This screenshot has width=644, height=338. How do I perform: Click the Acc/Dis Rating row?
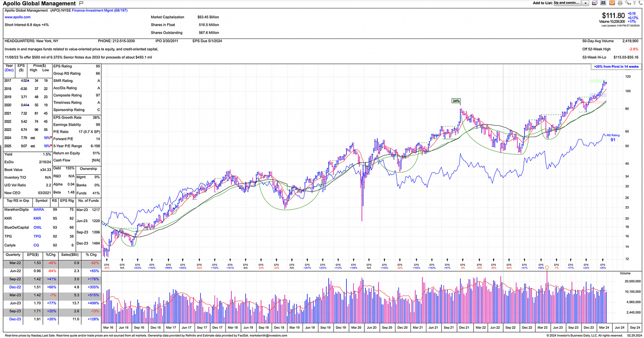(x=77, y=88)
